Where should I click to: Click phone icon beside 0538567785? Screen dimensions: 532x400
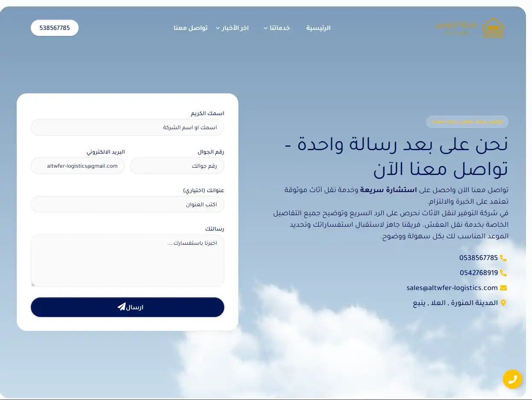[x=503, y=258]
